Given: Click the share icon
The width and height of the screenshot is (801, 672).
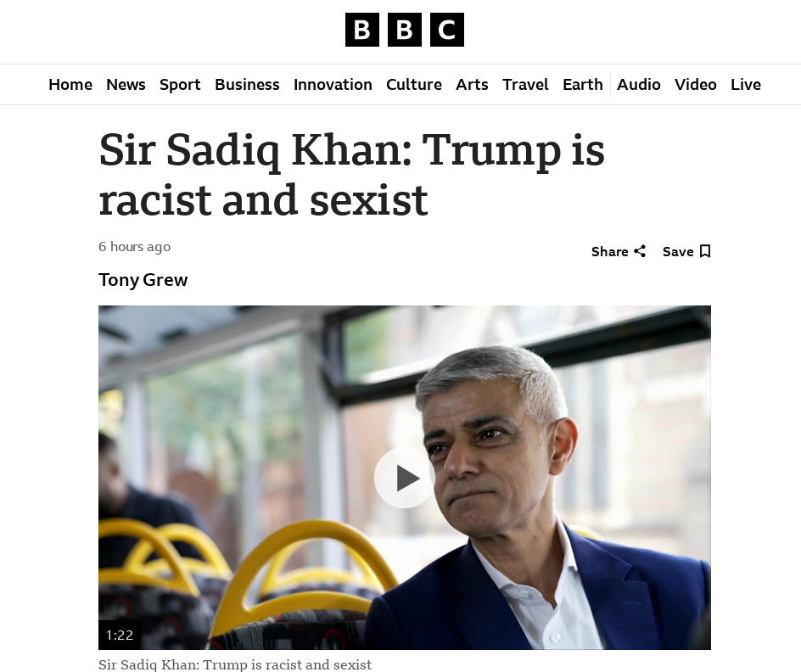Looking at the screenshot, I should (x=640, y=251).
